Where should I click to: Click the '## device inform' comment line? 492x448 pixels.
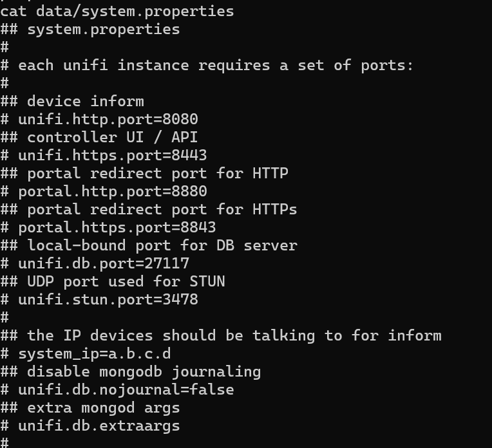pos(72,101)
